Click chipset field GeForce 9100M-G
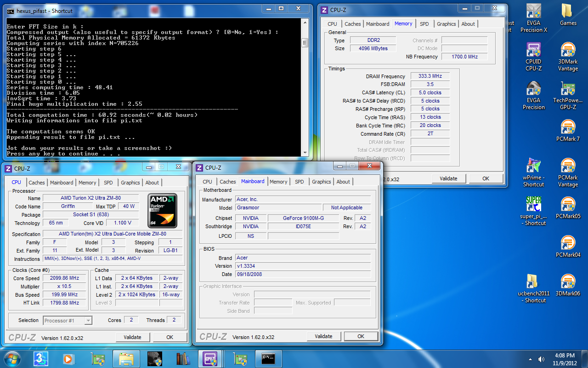This screenshot has width=588, height=368. point(303,218)
